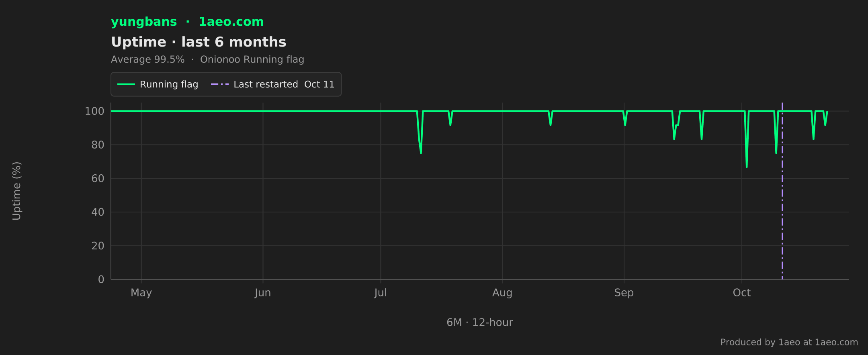
Task: Click the green Running flag legend line
Action: [x=126, y=84]
